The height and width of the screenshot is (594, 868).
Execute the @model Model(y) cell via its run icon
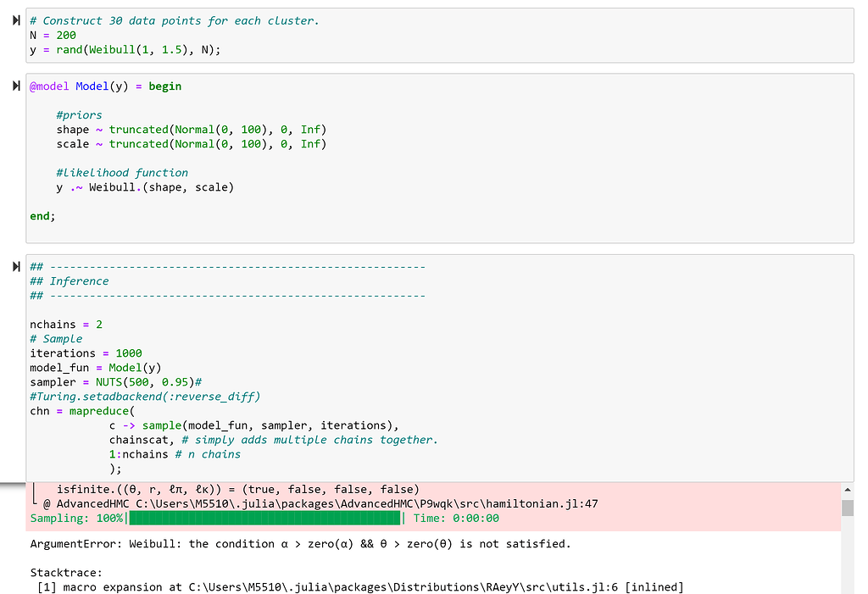coord(14,85)
